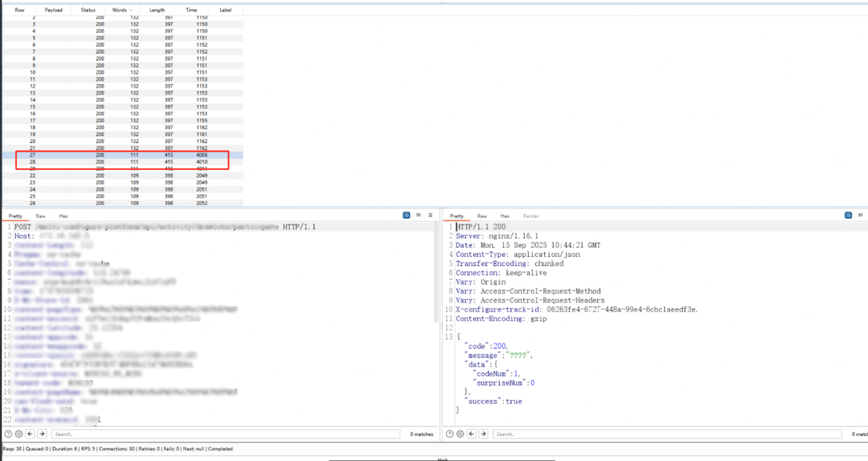This screenshot has width=868, height=461.
Task: Go to previous match in request search
Action: tap(30, 434)
